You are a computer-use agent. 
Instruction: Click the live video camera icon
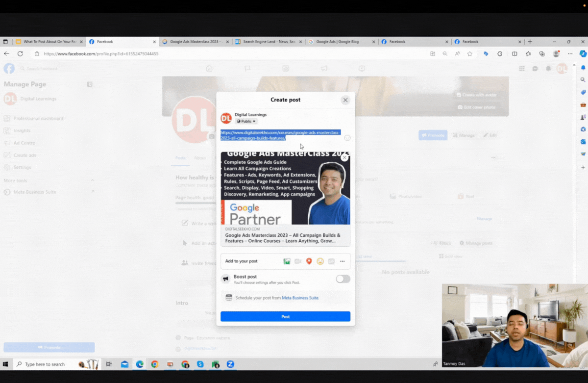click(x=298, y=261)
